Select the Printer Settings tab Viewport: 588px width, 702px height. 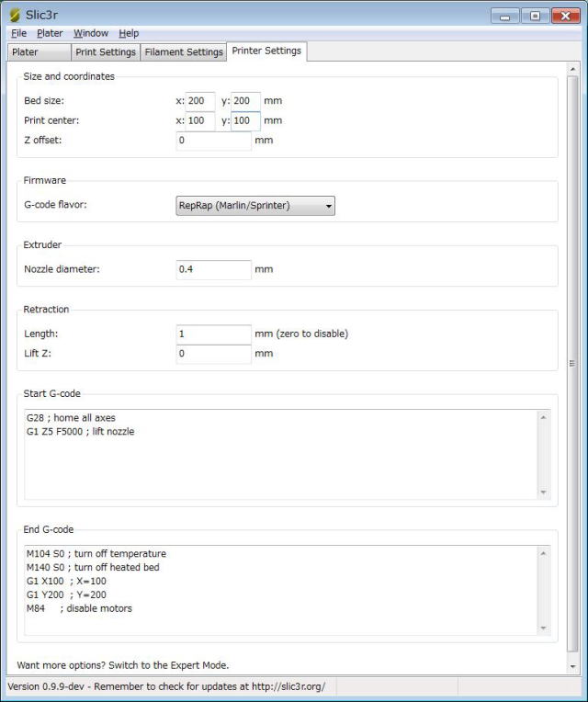click(266, 51)
